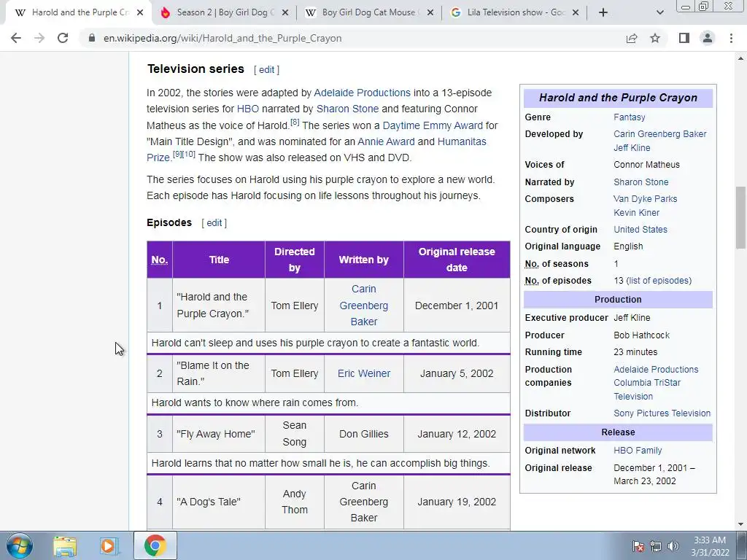This screenshot has height=560, width=747.
Task: Open Van Dyke Parks link
Action: (x=645, y=199)
